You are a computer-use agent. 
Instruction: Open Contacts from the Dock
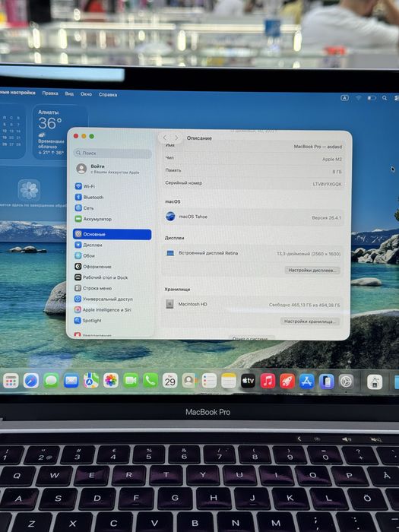point(190,381)
